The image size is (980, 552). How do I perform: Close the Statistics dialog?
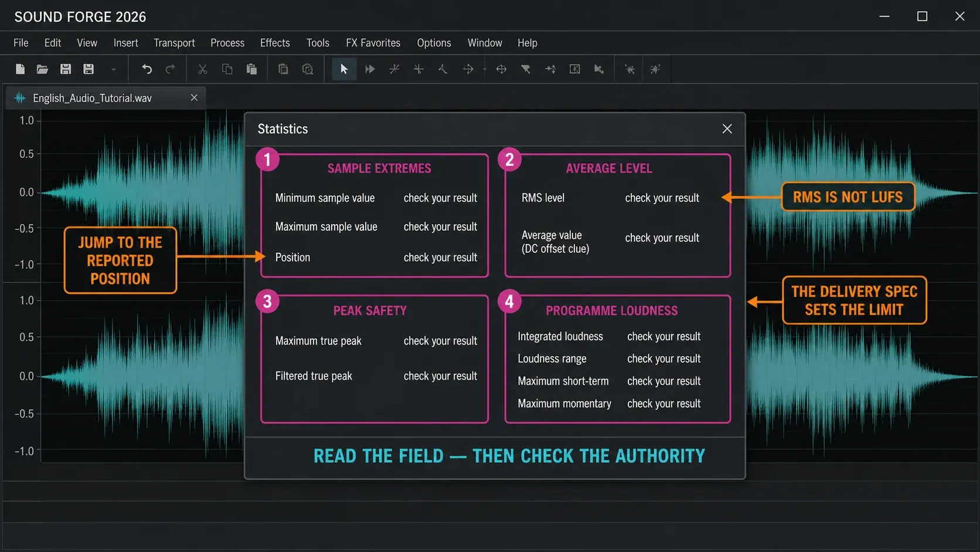pyautogui.click(x=727, y=128)
